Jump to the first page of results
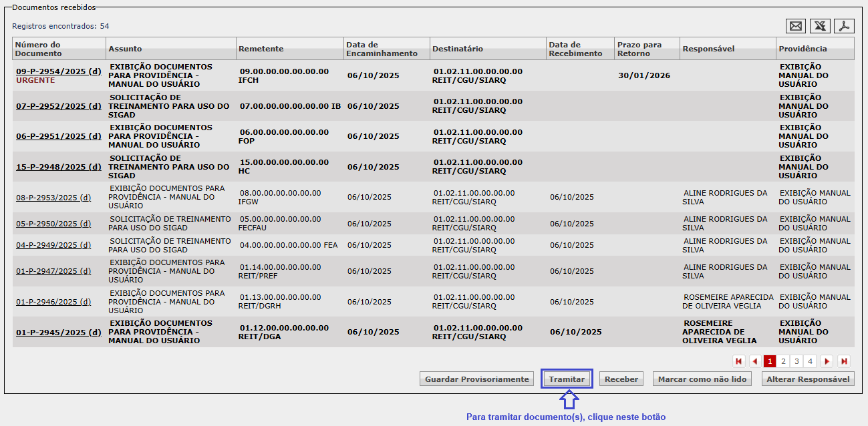868x426 pixels. click(x=739, y=361)
